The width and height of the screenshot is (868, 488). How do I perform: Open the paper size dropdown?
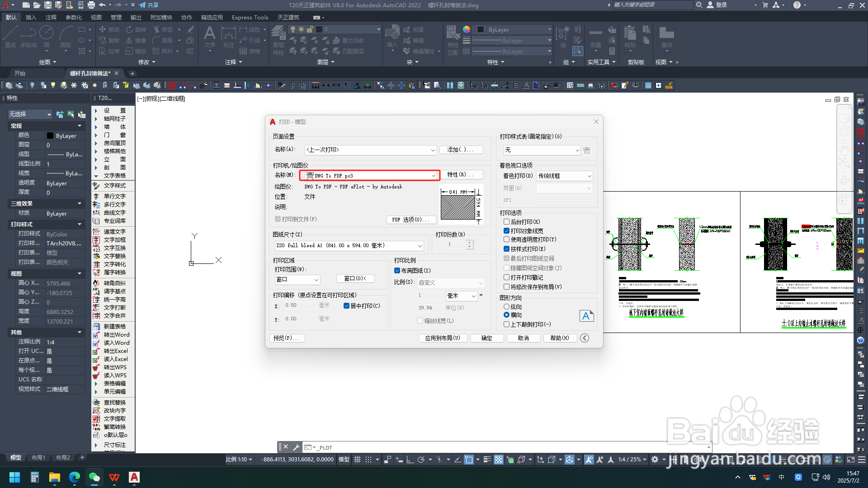(349, 246)
